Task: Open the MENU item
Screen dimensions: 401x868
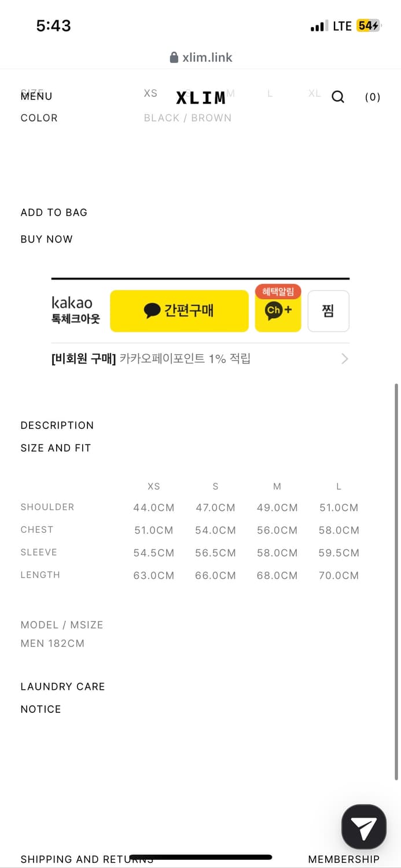Action: coord(36,96)
